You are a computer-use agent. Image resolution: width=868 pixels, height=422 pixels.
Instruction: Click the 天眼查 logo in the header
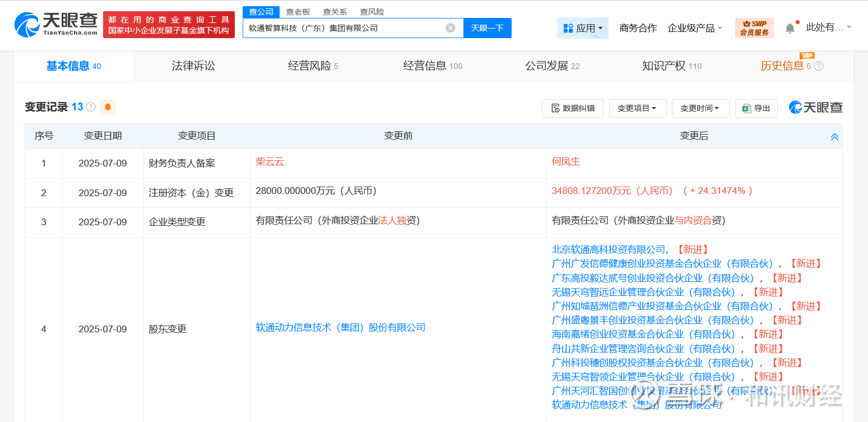click(56, 25)
